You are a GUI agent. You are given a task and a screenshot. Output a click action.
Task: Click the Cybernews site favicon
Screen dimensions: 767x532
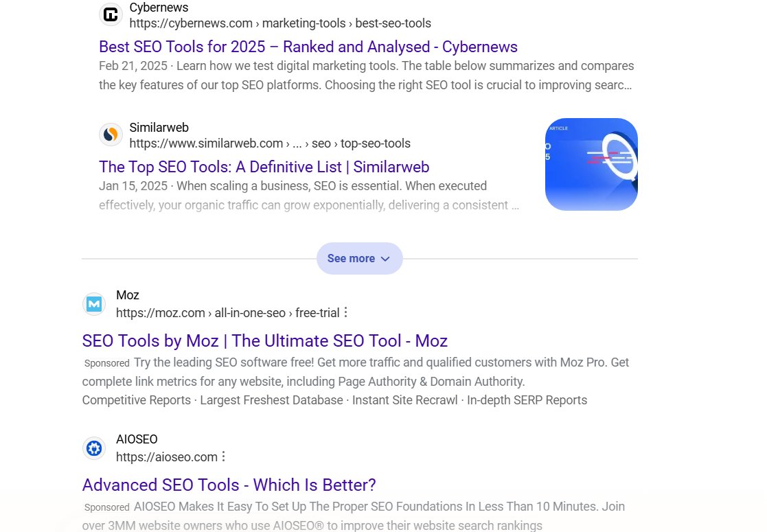pos(111,15)
